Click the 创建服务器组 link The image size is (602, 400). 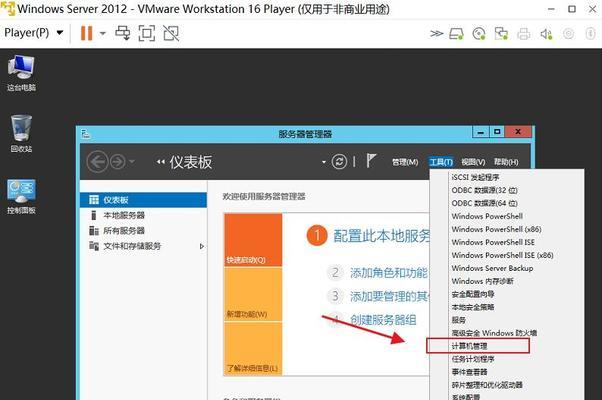click(x=383, y=320)
